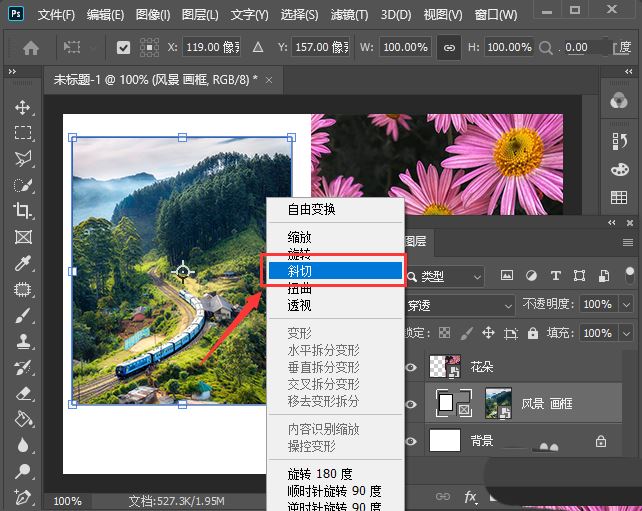This screenshot has height=511, width=642.
Task: Select the Polygonal Lasso tool
Action: tap(23, 159)
